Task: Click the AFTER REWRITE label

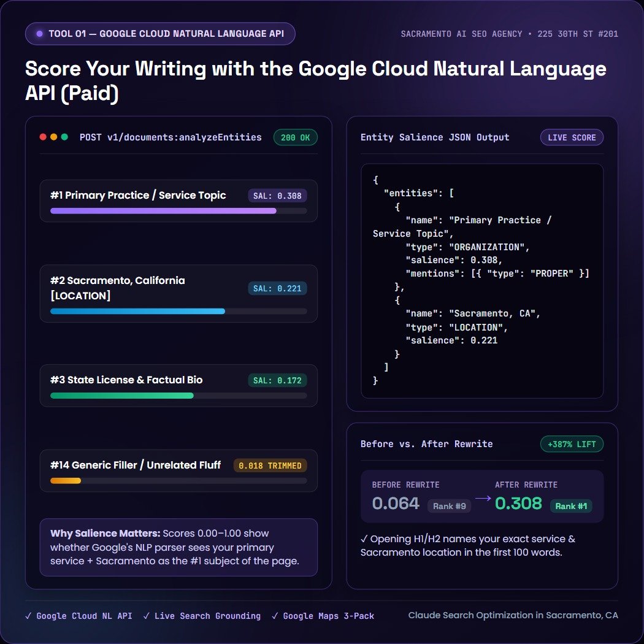Action: tap(526, 485)
